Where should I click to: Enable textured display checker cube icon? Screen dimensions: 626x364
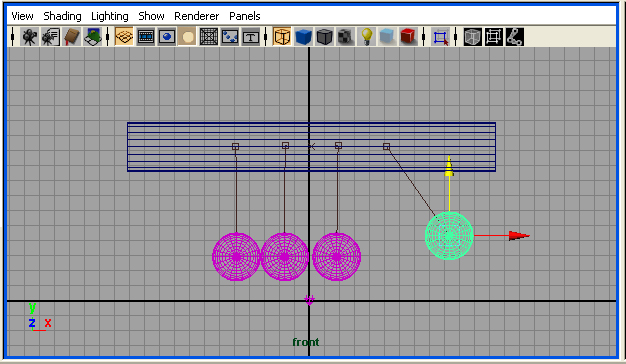coord(345,37)
